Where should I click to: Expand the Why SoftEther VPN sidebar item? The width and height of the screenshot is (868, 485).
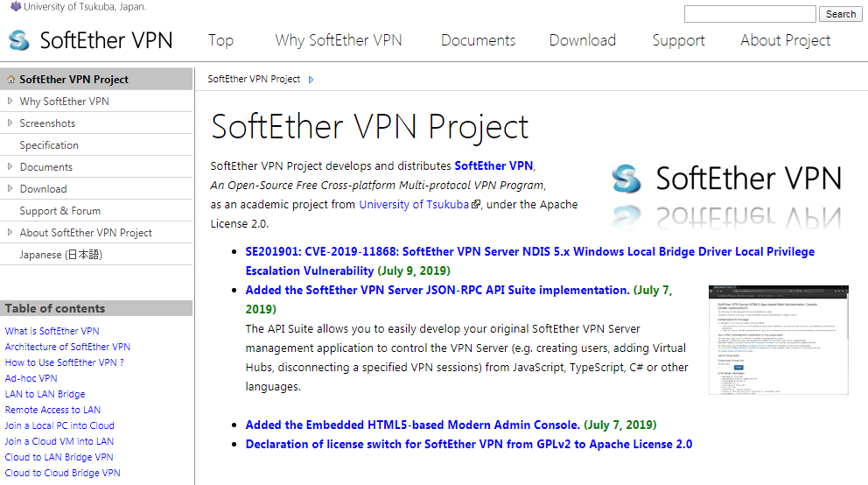[x=10, y=102]
